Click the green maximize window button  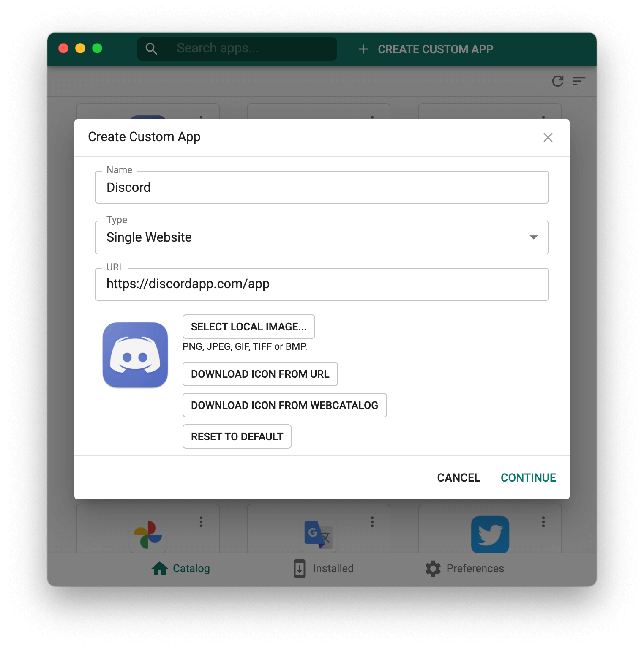(x=97, y=48)
